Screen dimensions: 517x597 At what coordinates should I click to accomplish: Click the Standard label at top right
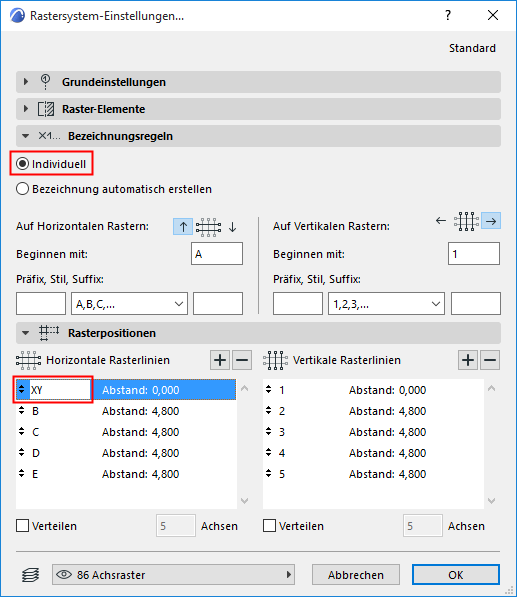(472, 48)
